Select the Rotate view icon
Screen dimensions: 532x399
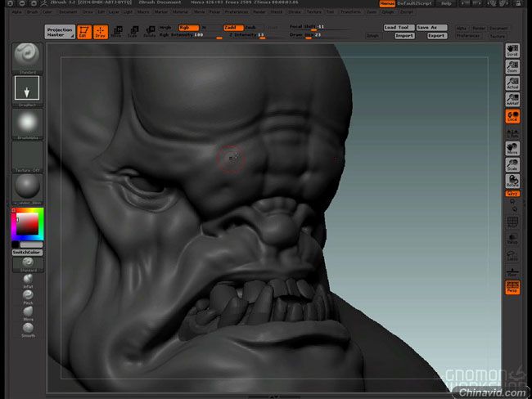(x=512, y=181)
